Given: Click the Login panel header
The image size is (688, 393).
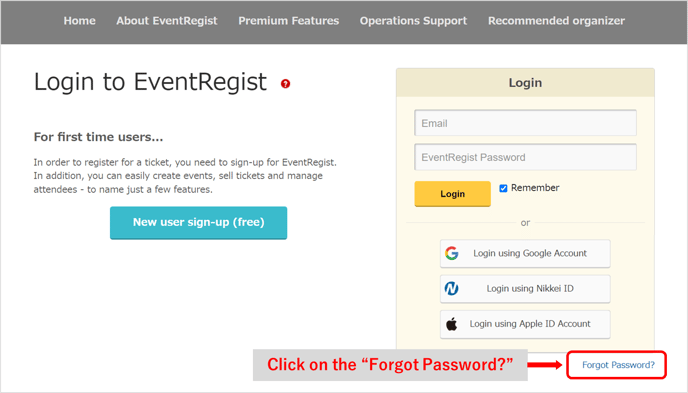Looking at the screenshot, I should point(525,82).
